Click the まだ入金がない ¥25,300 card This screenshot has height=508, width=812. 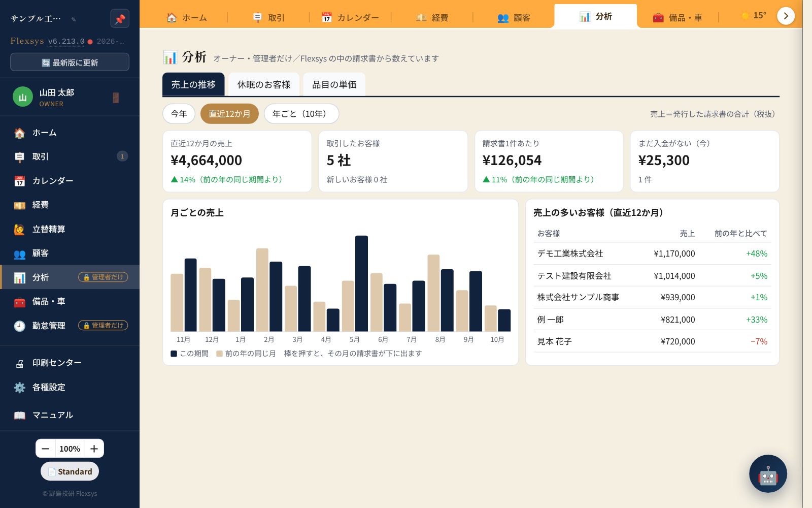click(x=704, y=162)
